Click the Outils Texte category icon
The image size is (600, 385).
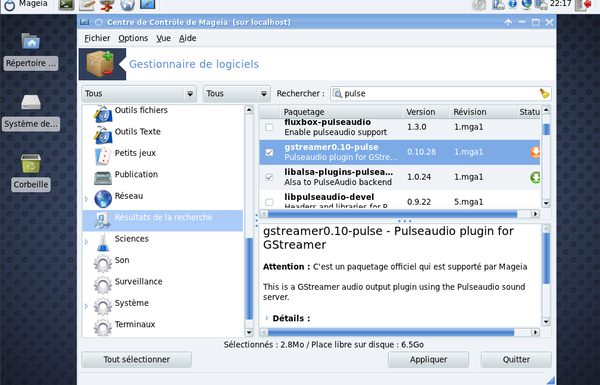(103, 134)
